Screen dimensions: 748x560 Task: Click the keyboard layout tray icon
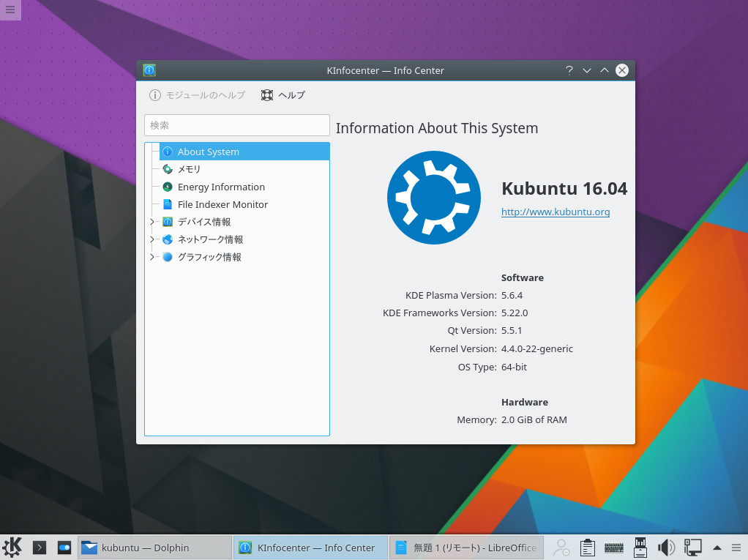tap(613, 547)
